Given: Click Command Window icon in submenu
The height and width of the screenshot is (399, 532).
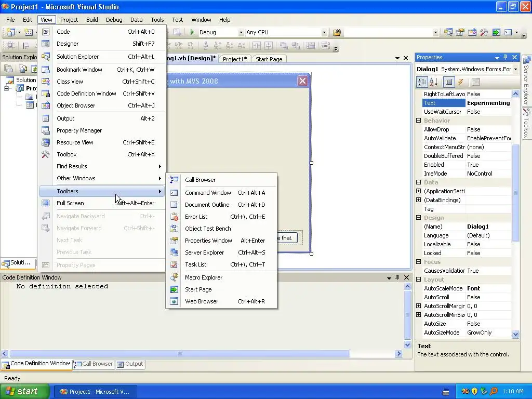Looking at the screenshot, I should pyautogui.click(x=174, y=193).
